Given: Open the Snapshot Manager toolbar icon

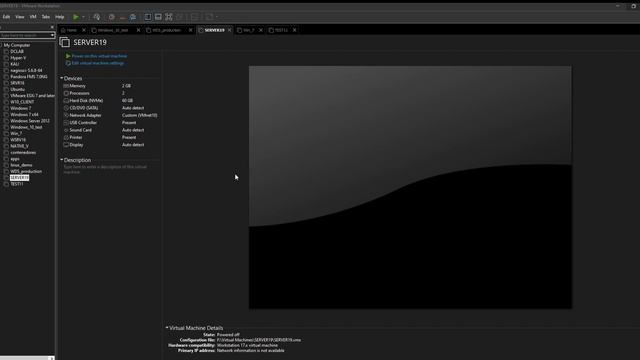Looking at the screenshot, I should pos(133,17).
